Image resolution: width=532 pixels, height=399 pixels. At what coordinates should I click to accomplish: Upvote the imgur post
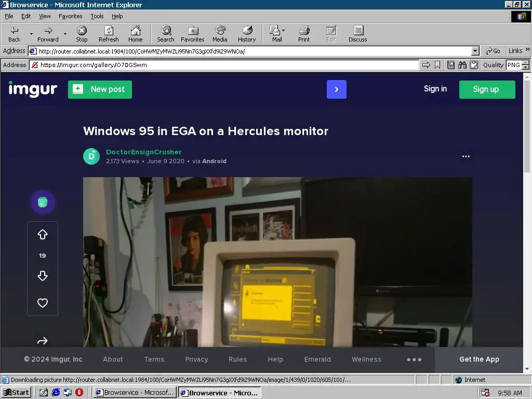(x=43, y=234)
